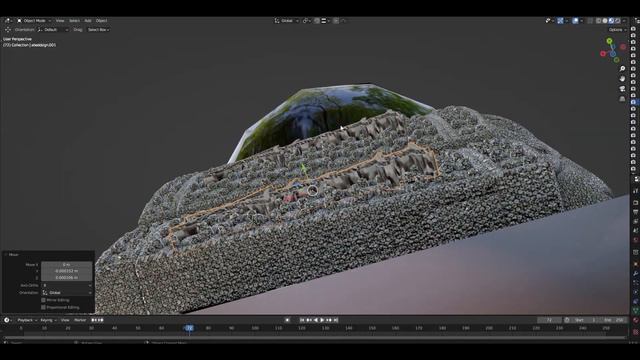This screenshot has height=360, width=640.
Task: Toggle auto keying record button
Action: pos(287,320)
